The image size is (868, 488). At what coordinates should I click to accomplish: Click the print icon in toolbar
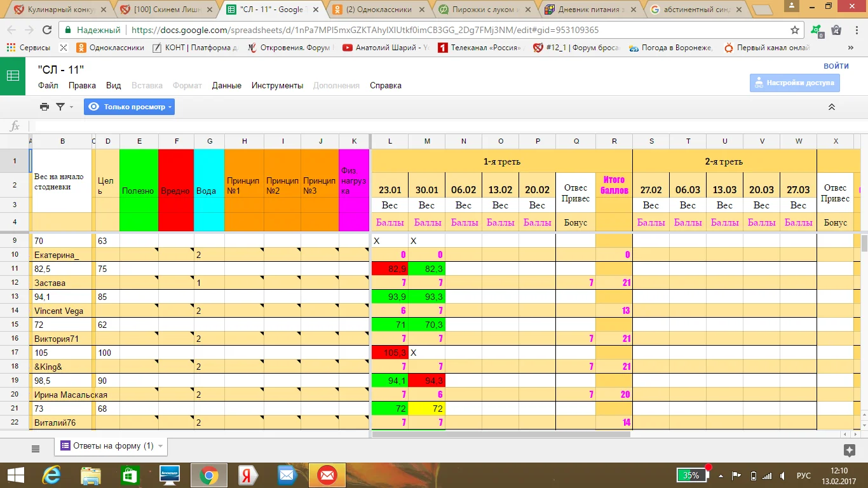(44, 107)
